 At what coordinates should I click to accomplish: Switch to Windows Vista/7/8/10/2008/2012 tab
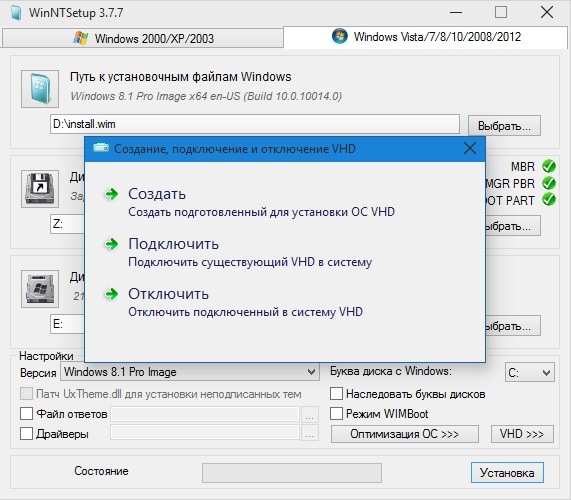point(425,37)
